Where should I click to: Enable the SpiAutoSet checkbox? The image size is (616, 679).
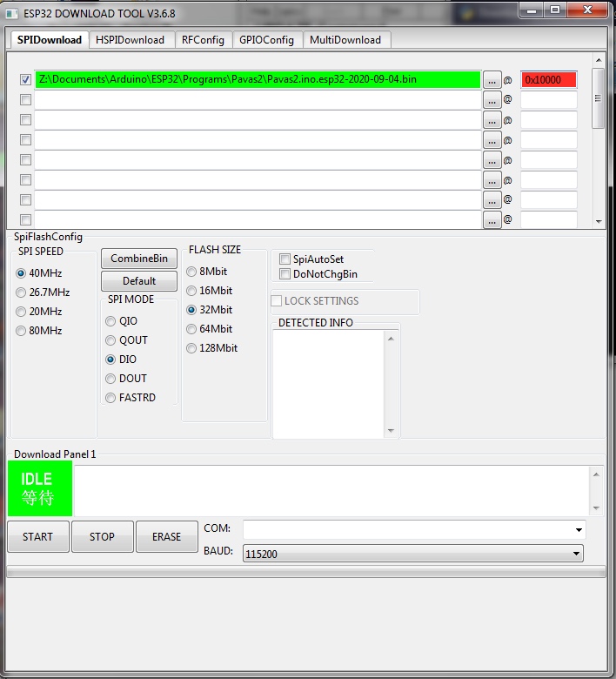[x=285, y=259]
